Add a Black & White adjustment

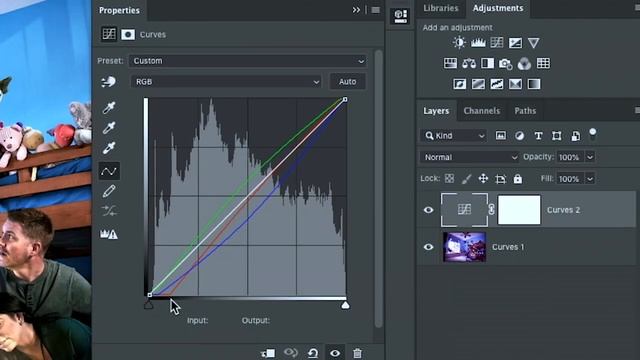pyautogui.click(x=487, y=63)
